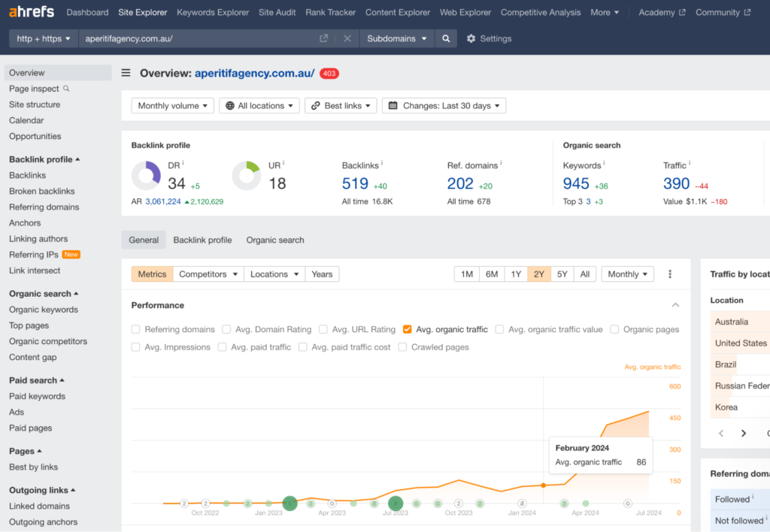Toggle the hamburger sidebar menu icon
Screen dimensions: 770x532
pyautogui.click(x=126, y=73)
